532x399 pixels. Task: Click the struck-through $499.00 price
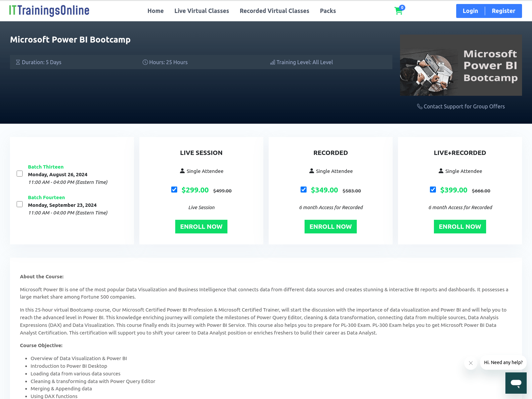222,191
